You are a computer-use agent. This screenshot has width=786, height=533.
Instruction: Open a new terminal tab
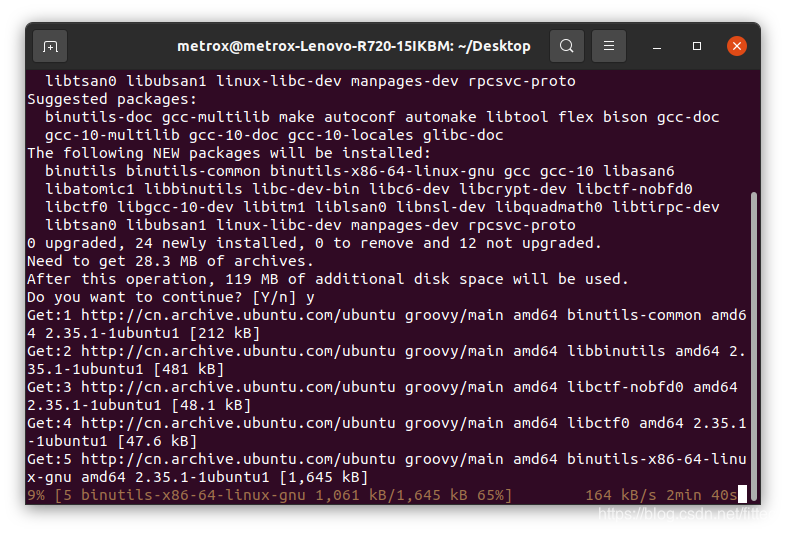pos(50,46)
